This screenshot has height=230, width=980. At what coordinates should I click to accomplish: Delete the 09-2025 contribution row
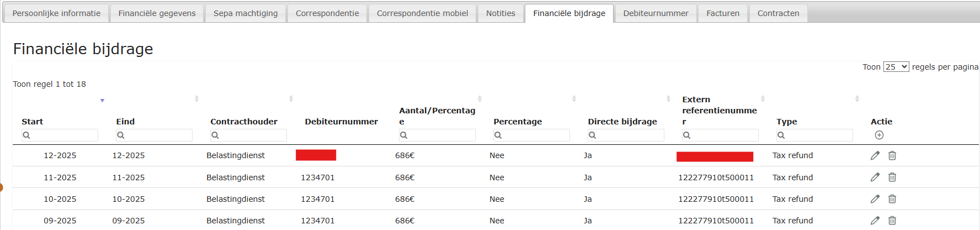[892, 221]
